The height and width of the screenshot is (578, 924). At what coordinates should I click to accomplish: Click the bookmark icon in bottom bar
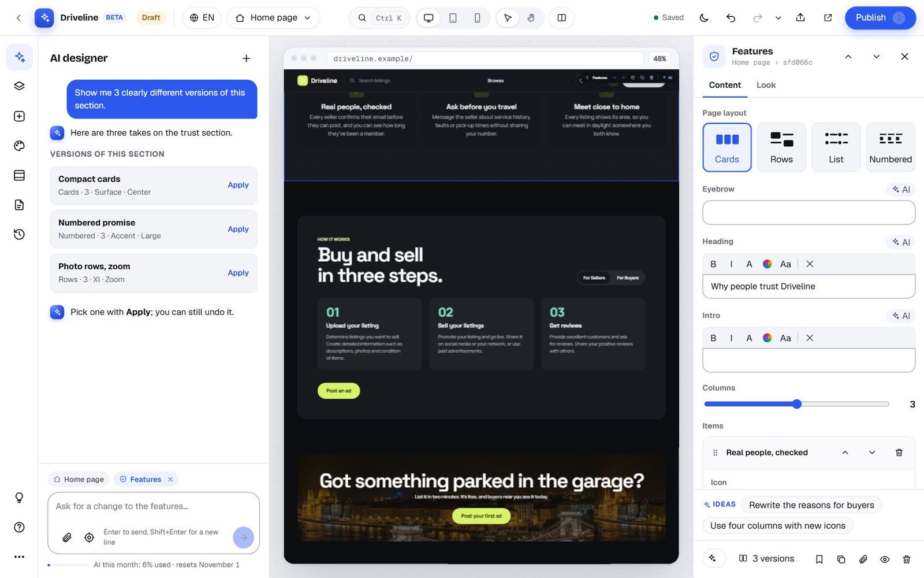tap(819, 559)
